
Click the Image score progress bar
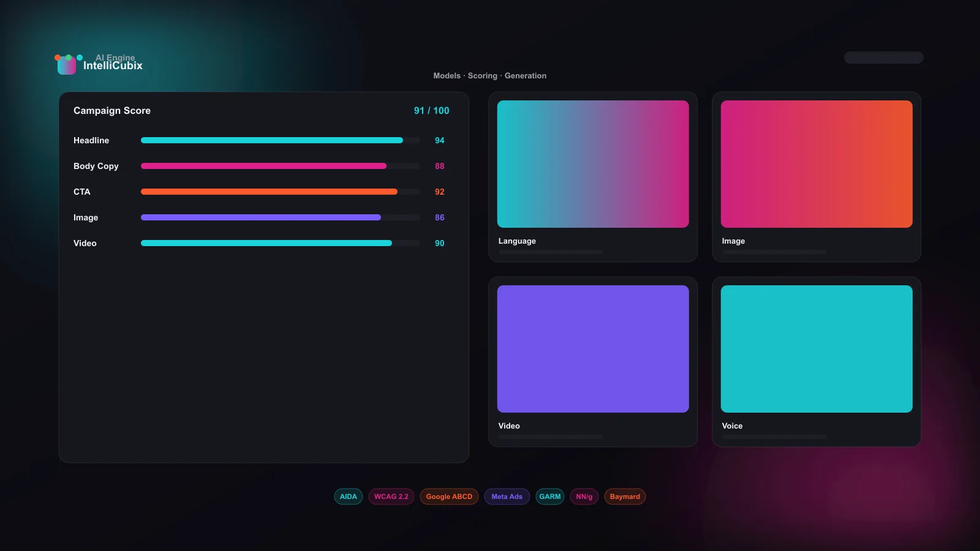point(281,217)
